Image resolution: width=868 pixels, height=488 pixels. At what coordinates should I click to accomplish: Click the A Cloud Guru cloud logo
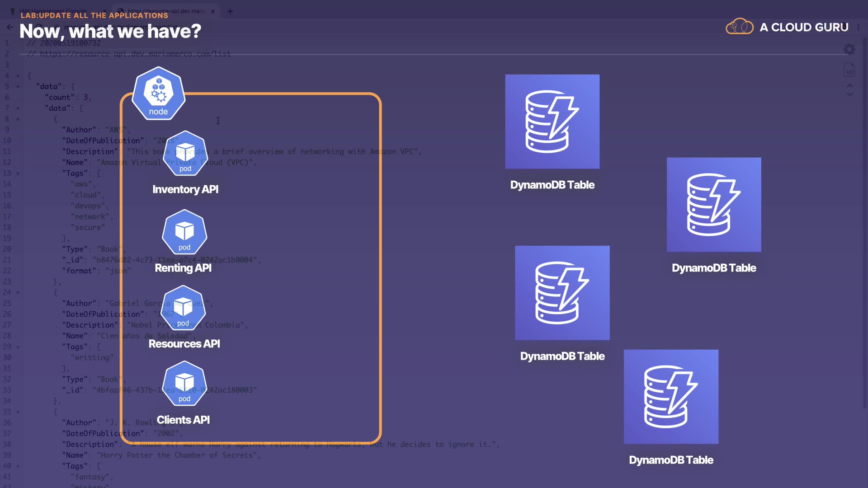click(739, 27)
